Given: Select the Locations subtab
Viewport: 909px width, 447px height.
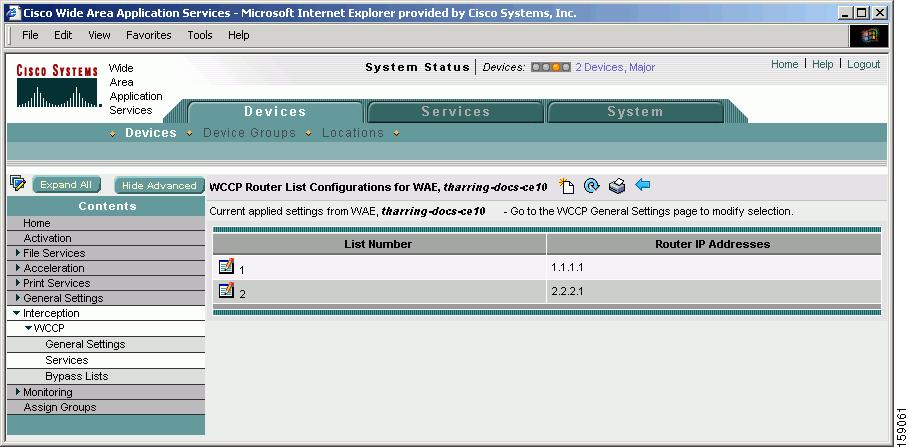Looking at the screenshot, I should tap(353, 133).
